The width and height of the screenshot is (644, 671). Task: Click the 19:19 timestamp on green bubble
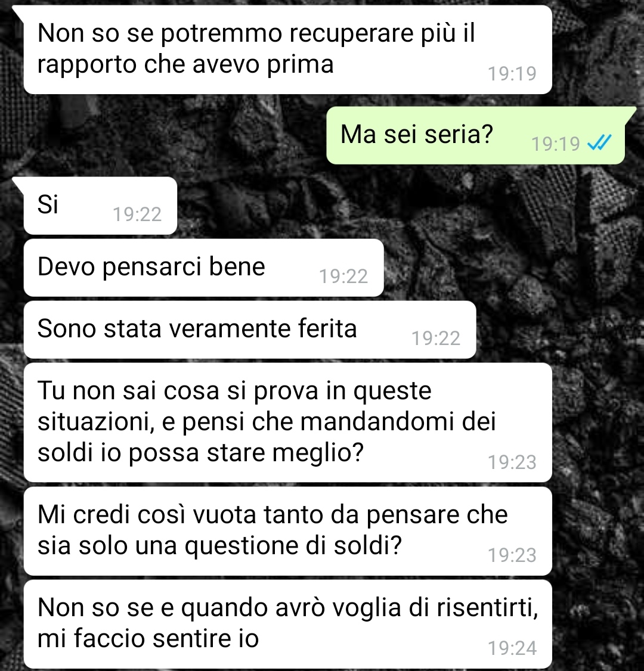coord(555,144)
